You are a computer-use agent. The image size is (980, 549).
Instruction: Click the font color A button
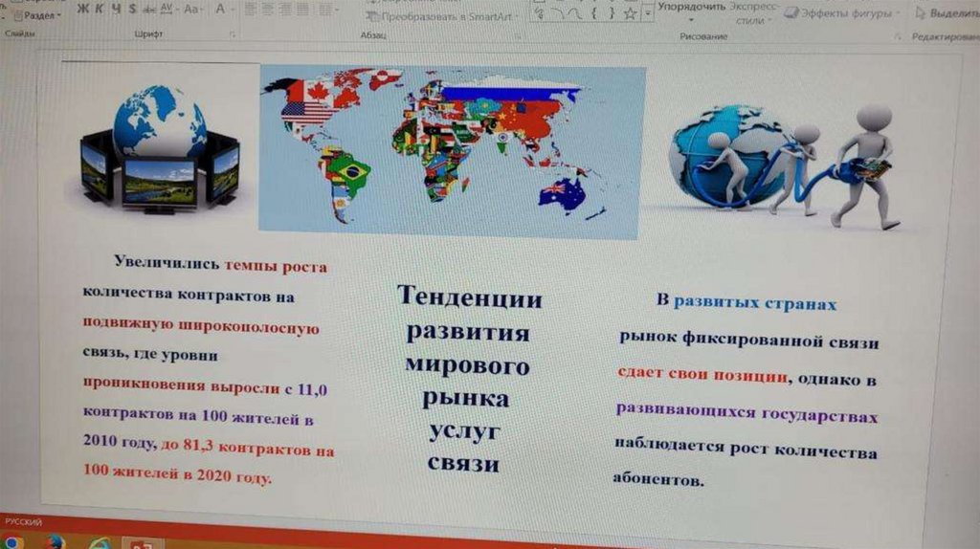(x=220, y=10)
